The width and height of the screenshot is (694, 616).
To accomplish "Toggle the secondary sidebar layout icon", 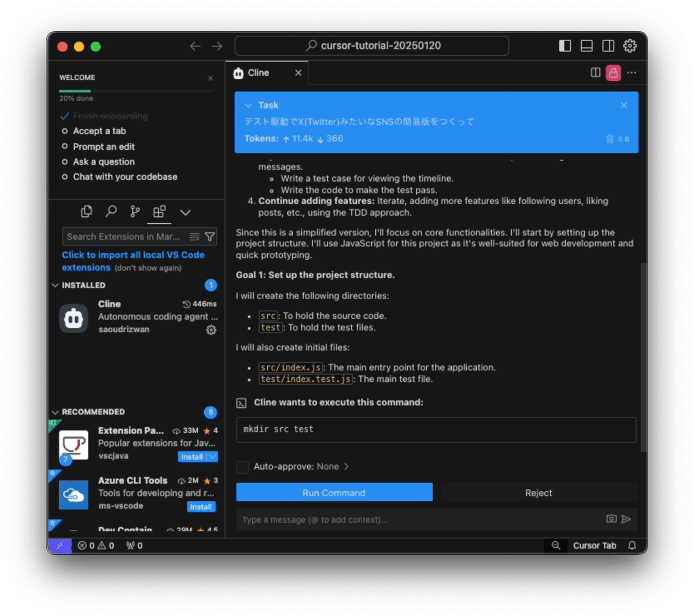I will (x=608, y=46).
